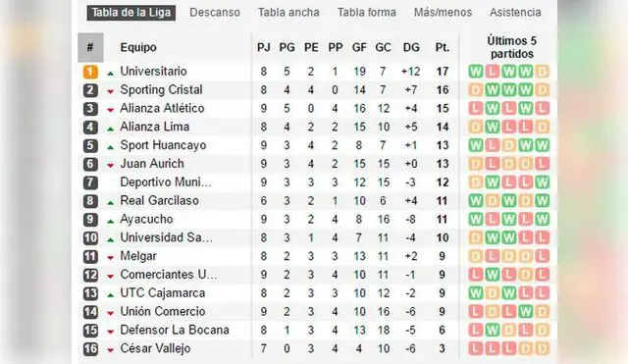Open the Más/menos tab
628x364 pixels.
pos(443,13)
